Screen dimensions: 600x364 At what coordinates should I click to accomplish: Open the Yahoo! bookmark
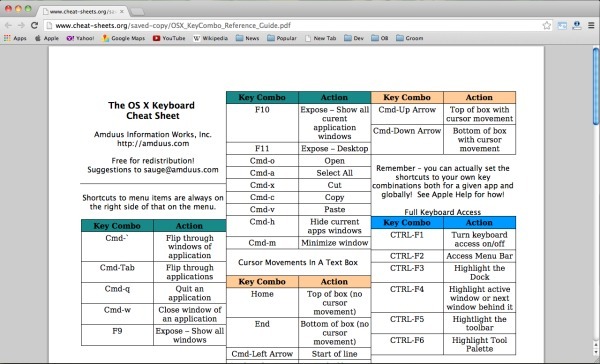[x=80, y=38]
